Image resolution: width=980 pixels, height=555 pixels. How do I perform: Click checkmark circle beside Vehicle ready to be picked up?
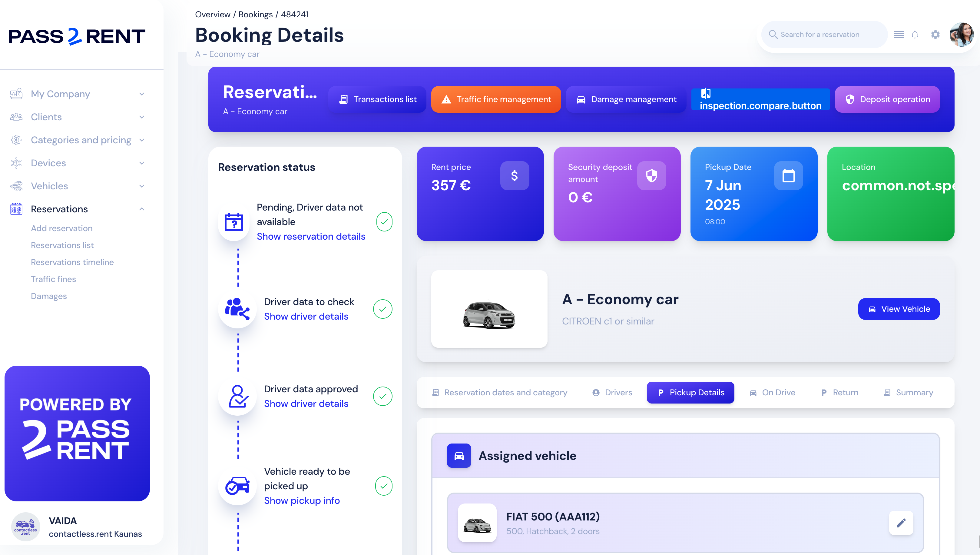(383, 486)
